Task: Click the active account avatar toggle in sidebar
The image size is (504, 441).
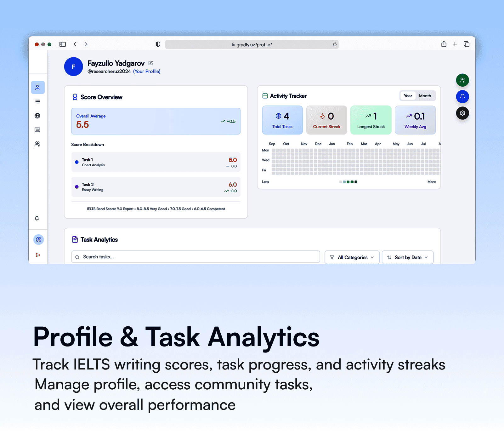Action: point(38,239)
